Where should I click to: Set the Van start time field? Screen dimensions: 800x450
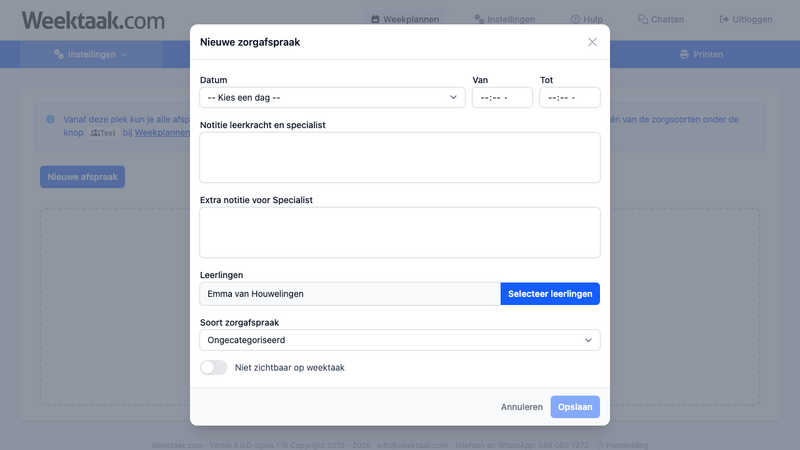pos(502,97)
